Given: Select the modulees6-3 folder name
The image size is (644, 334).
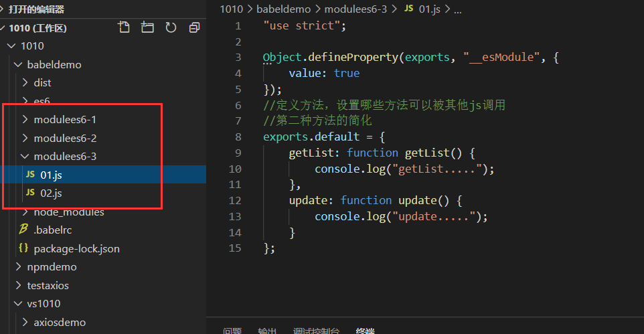Looking at the screenshot, I should click(65, 156).
